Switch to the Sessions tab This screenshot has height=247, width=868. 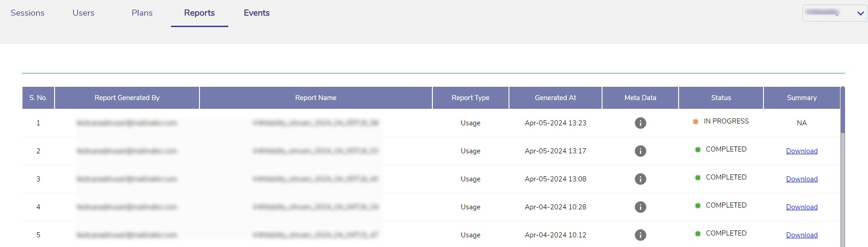pyautogui.click(x=28, y=13)
